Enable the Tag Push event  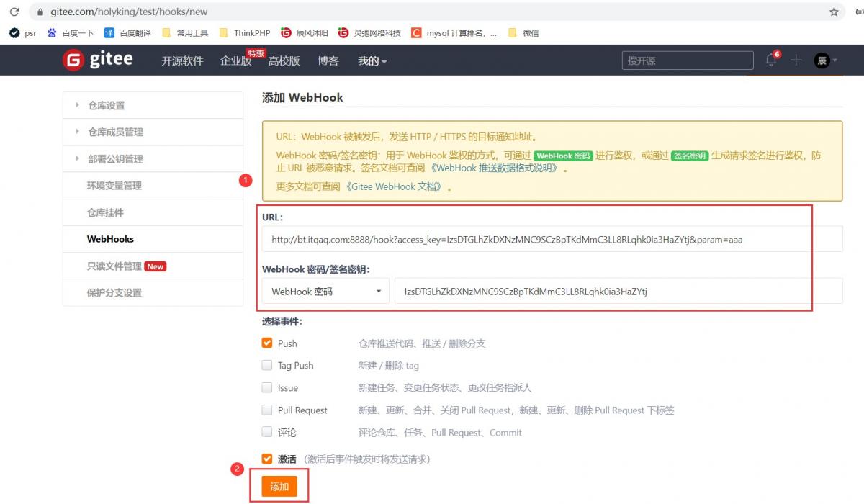(266, 366)
